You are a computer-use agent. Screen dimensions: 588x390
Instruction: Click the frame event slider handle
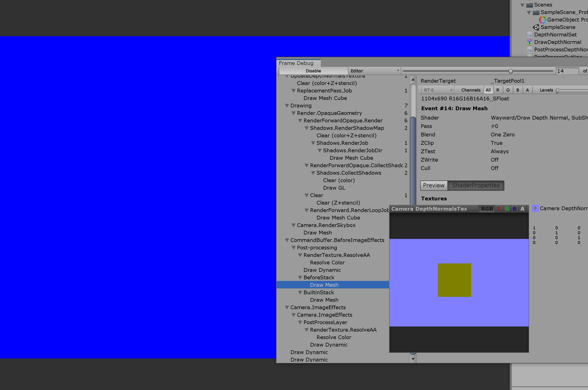[x=511, y=71]
